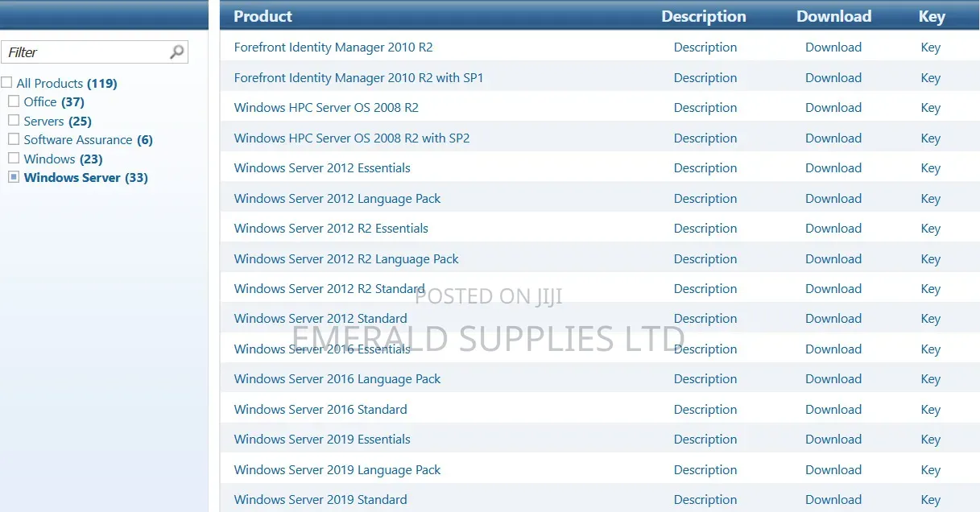Get Key for Windows Server 2012 Essentials
Screen dimensions: 980x512
tap(931, 168)
